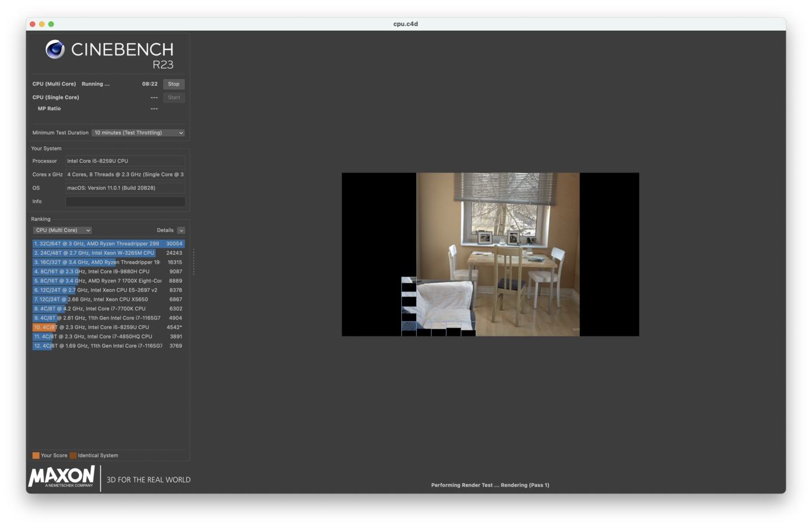Viewport: 812px width, 528px height.
Task: Click the CPU (Single Core) test label
Action: tap(56, 97)
